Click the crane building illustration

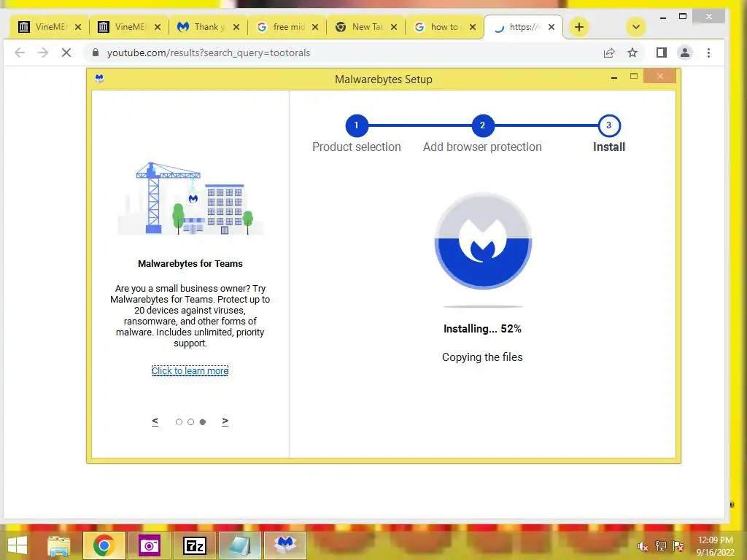[x=190, y=198]
